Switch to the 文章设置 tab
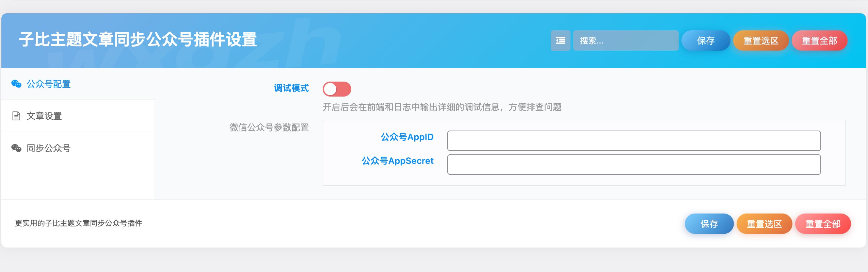 click(x=78, y=116)
